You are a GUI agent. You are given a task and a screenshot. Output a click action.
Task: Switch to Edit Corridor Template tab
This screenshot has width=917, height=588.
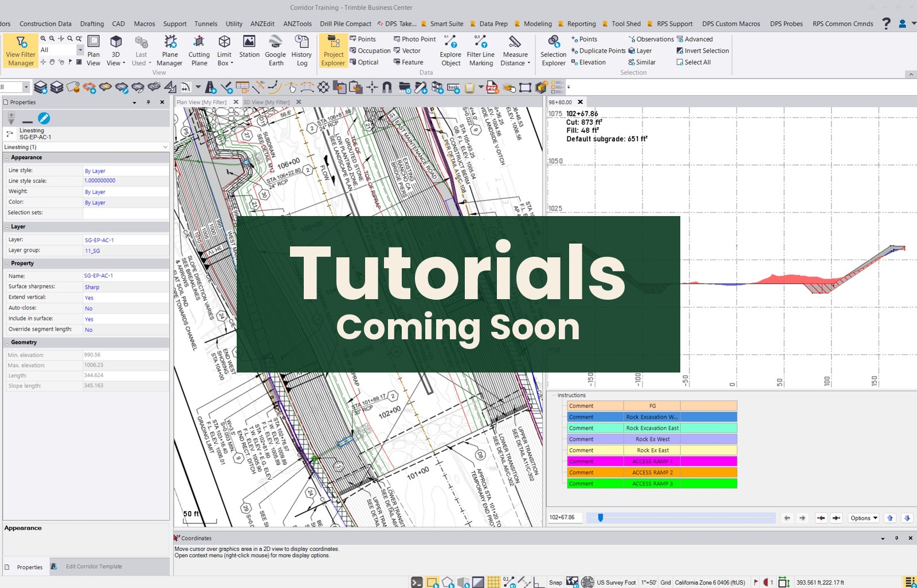point(93,566)
